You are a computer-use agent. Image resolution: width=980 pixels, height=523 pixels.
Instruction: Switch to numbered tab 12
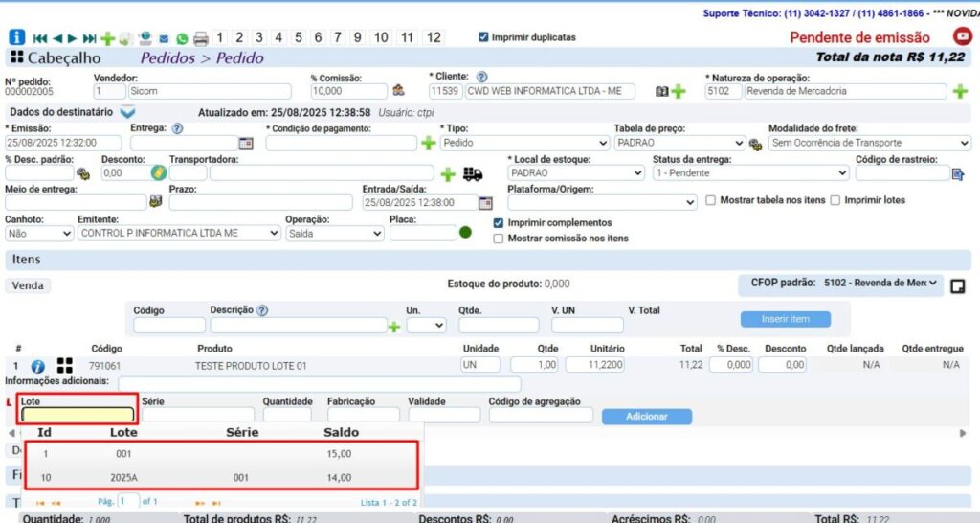pyautogui.click(x=434, y=37)
